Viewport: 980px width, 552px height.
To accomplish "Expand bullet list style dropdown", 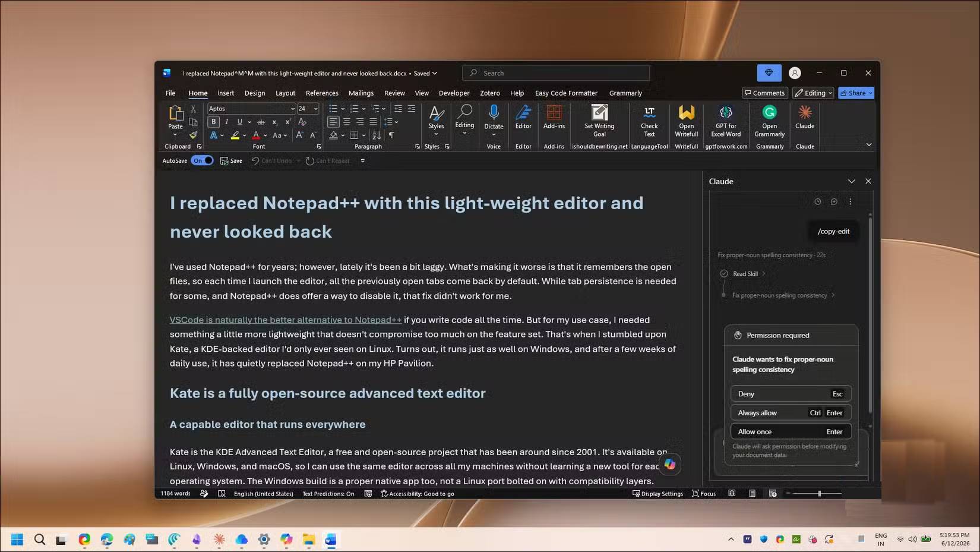I will (343, 109).
